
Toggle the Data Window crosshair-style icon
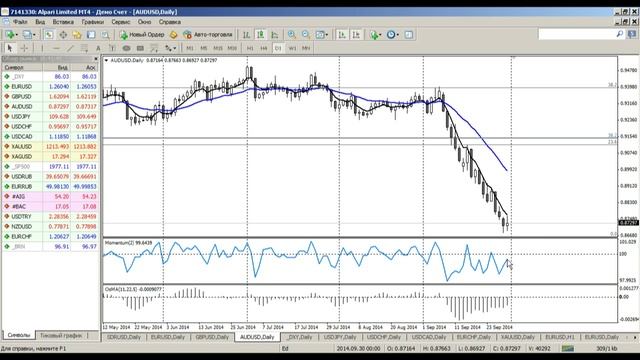[x=63, y=35]
